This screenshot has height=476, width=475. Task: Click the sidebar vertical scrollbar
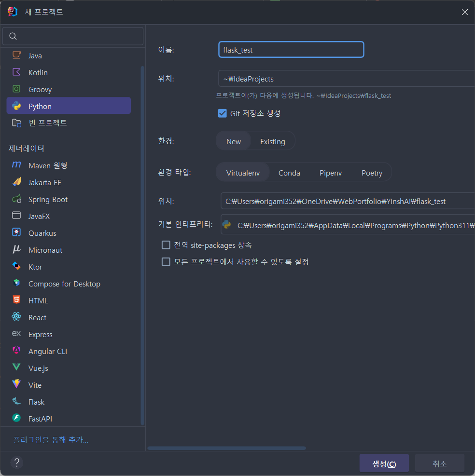(142, 245)
